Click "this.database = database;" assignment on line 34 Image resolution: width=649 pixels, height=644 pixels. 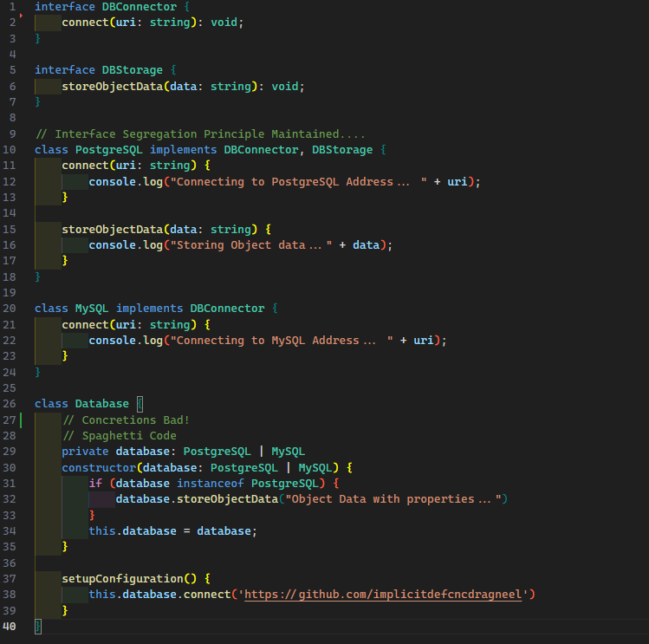click(172, 531)
